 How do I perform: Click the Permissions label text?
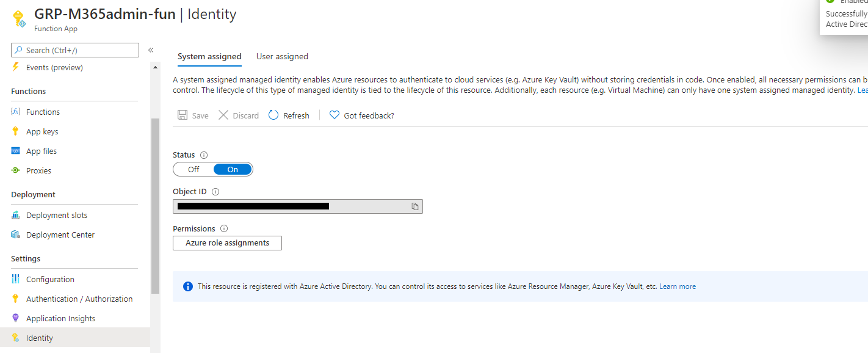[x=194, y=229]
